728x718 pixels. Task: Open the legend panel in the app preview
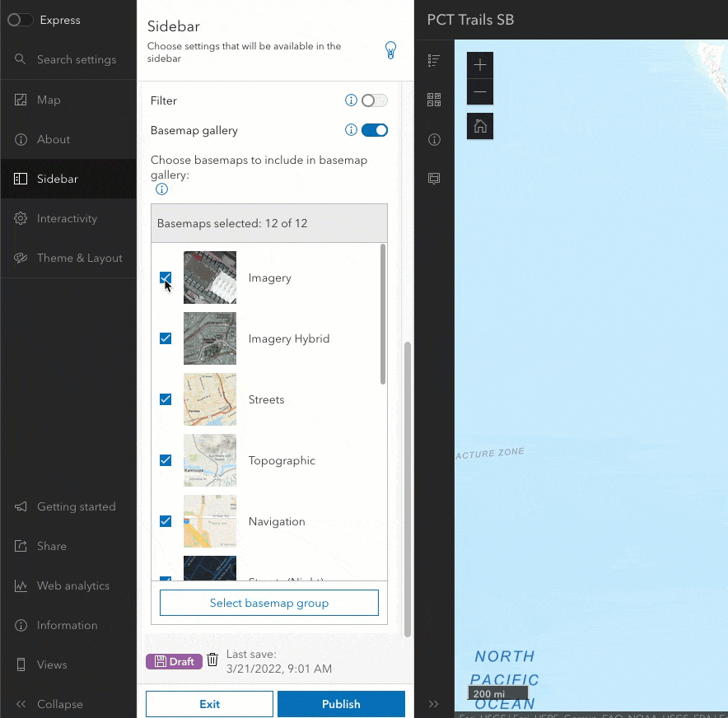434,60
